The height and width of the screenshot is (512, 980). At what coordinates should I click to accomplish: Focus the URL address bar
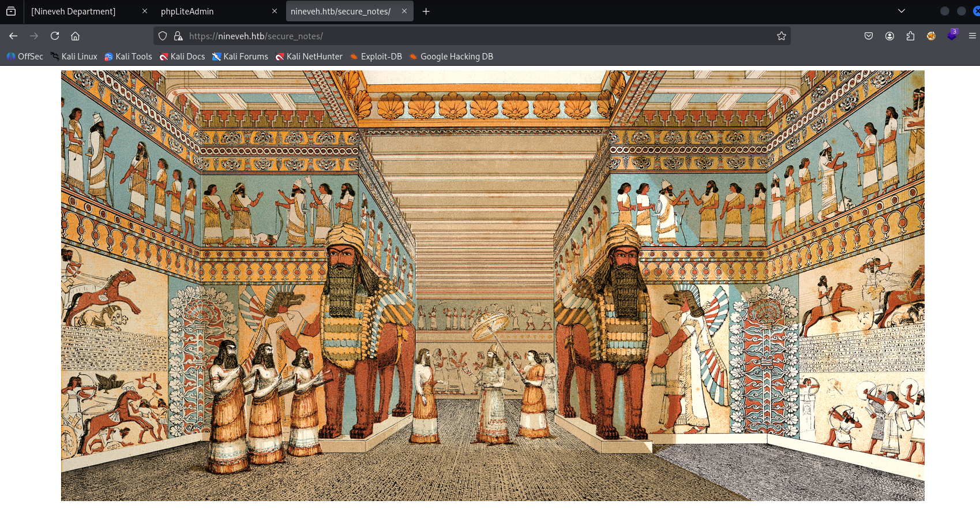(472, 36)
